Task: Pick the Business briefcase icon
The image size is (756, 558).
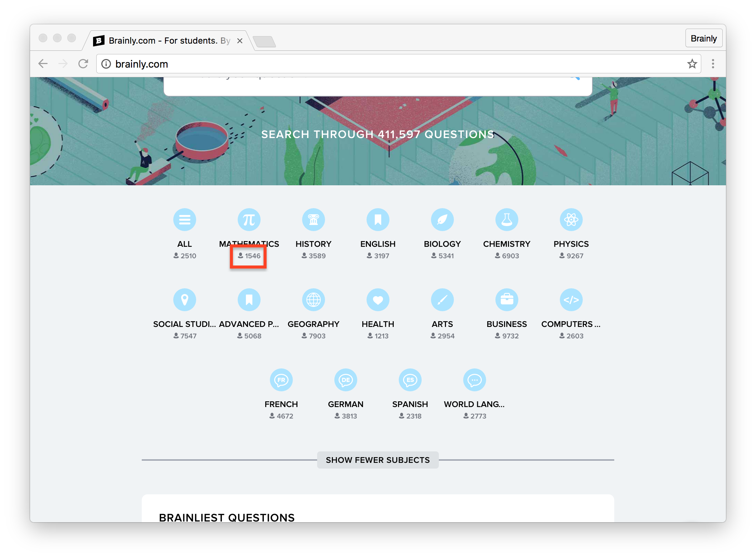Action: [x=507, y=300]
